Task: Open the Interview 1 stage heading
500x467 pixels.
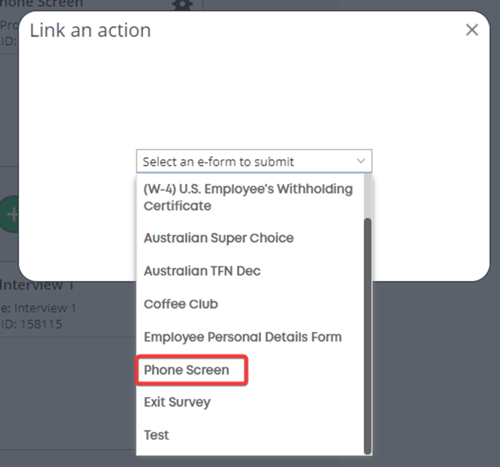Action: click(37, 286)
